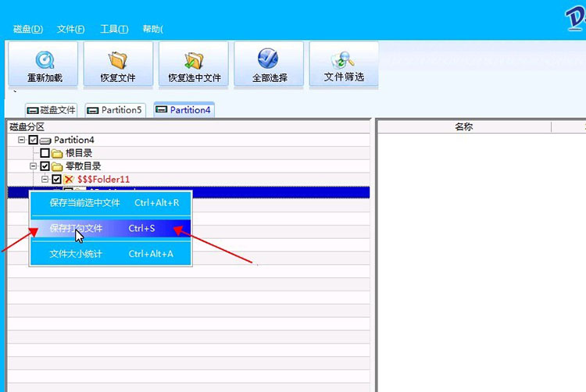Click the 文件筛选 magnifier icon
The width and height of the screenshot is (586, 392).
tap(343, 60)
